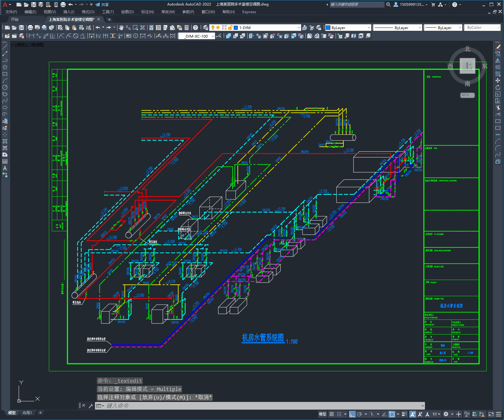Toggle lineweight display in status bar
This screenshot has height=420, width=504.
point(404,414)
